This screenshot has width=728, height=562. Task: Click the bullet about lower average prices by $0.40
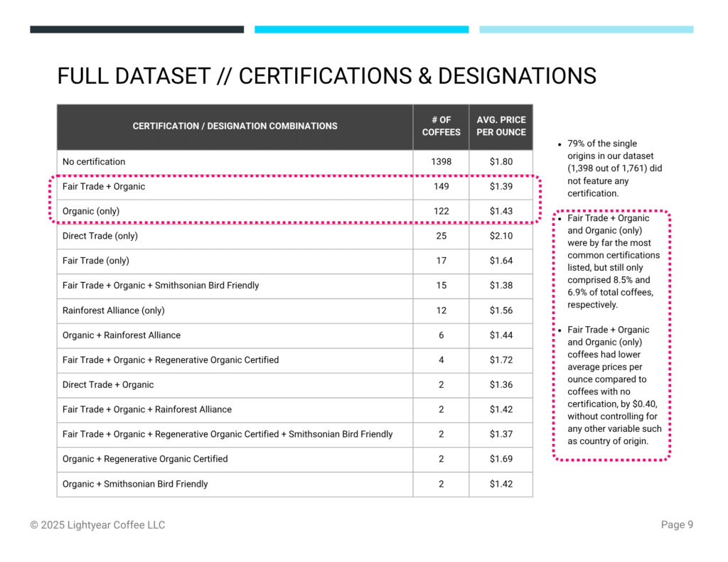614,385
